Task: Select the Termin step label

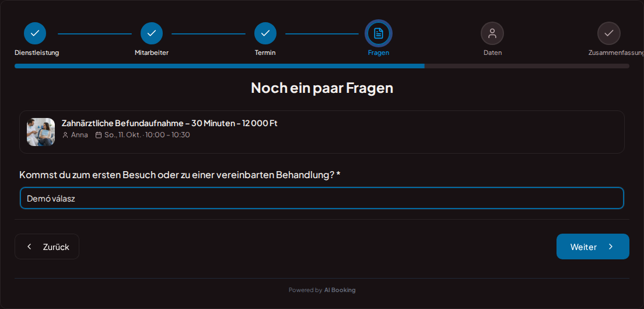Action: 265,53
